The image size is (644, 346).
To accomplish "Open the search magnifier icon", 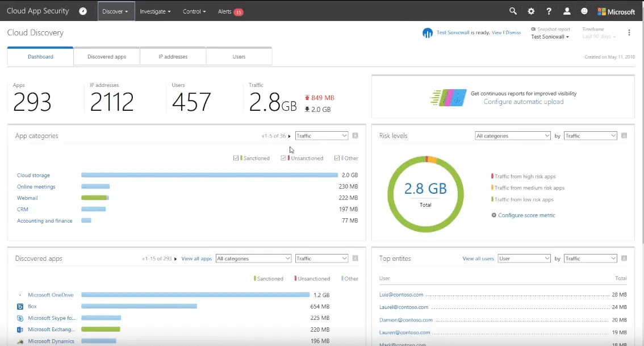I will [x=513, y=11].
